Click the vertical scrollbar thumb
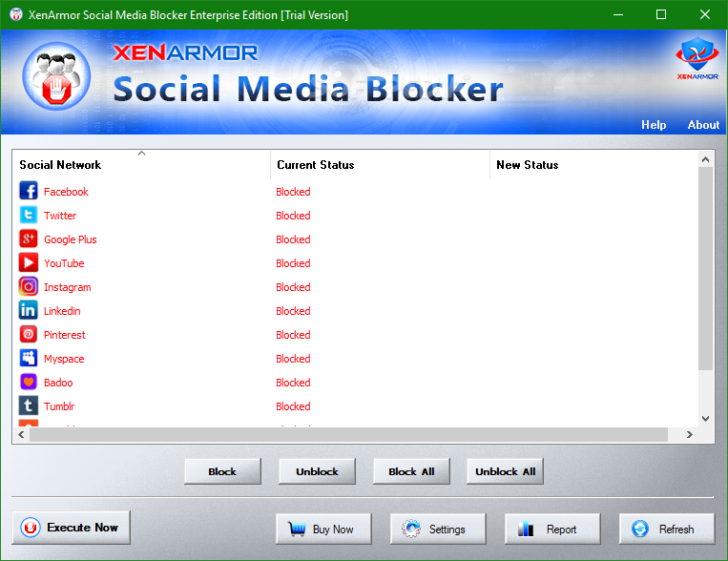 point(705,268)
